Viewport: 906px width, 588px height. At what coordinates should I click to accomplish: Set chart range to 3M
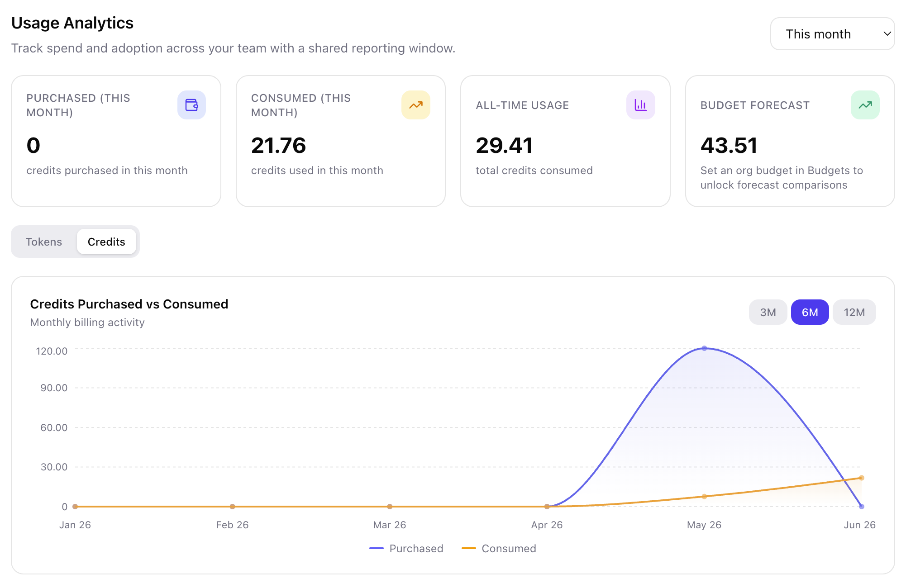[x=768, y=312]
